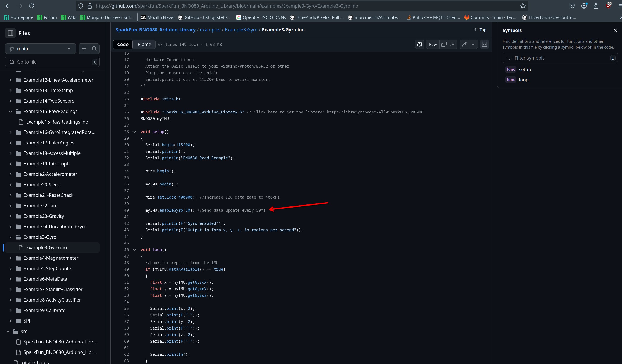Open the browser hamburger menu
622x364 pixels.
[620, 6]
